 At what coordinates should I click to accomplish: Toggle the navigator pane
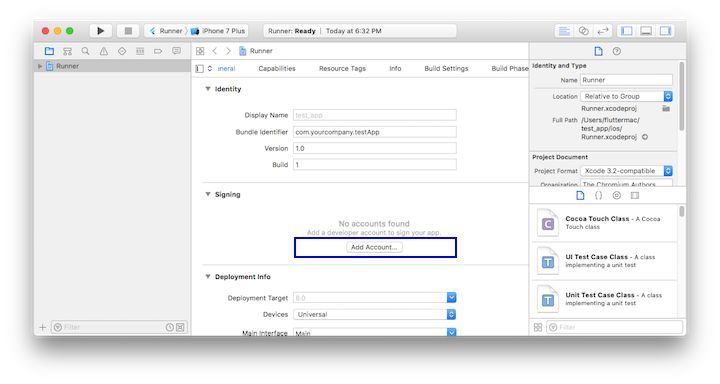[x=626, y=31]
